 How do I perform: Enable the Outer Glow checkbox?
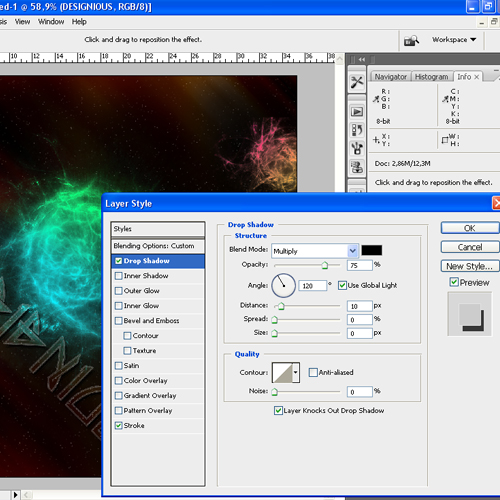pos(118,291)
